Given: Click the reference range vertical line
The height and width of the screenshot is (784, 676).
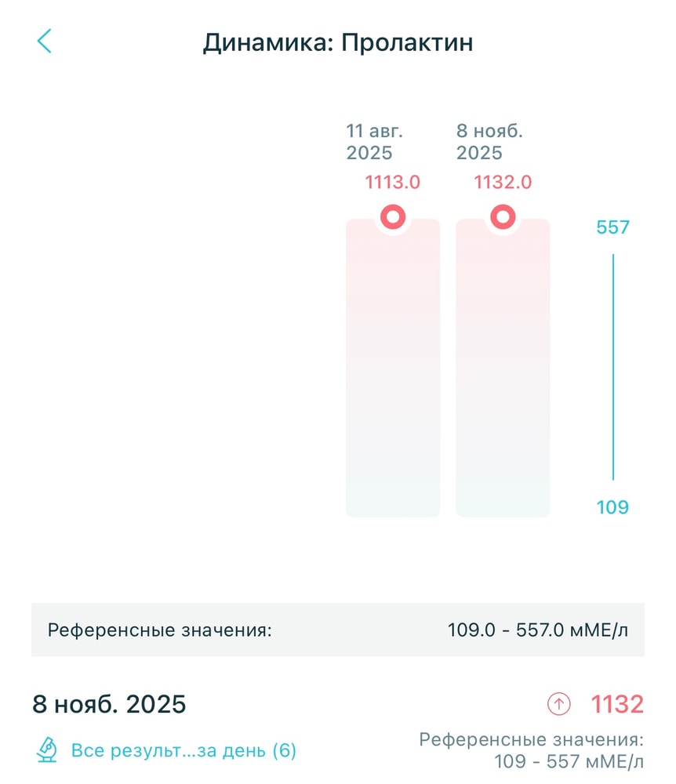Looking at the screenshot, I should [x=612, y=366].
